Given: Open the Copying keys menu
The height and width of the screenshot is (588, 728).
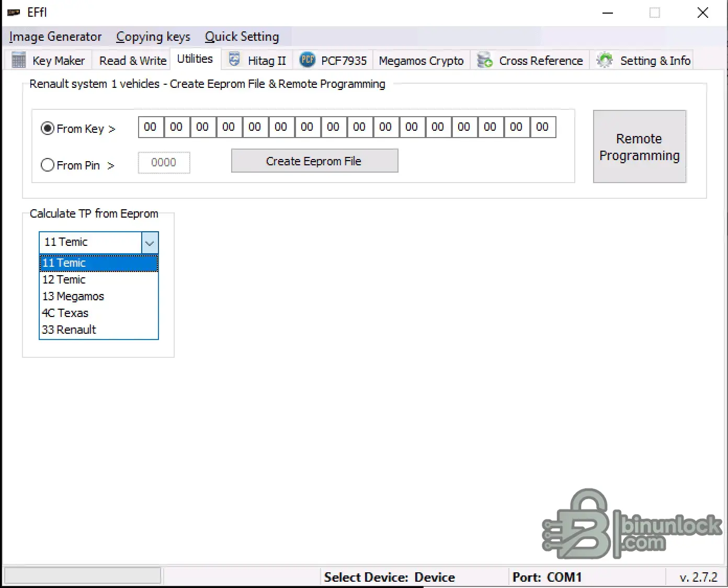Looking at the screenshot, I should [x=153, y=37].
